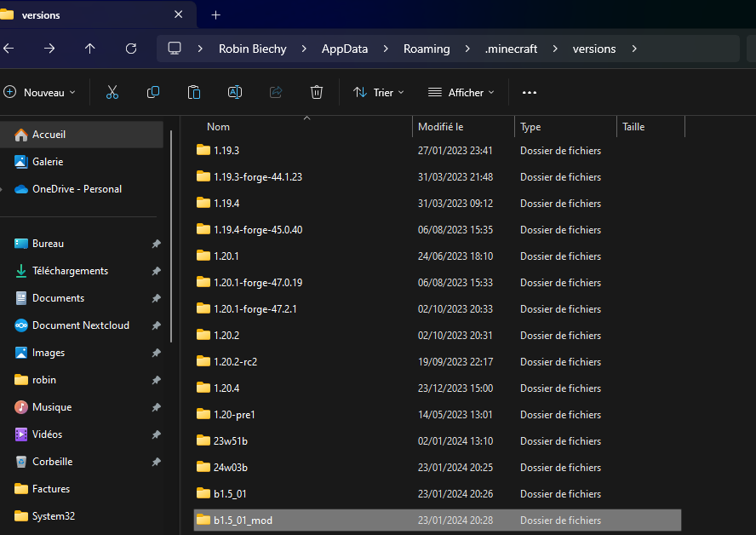This screenshot has height=535, width=756.
Task: Click pin icon next to Vidéos
Action: pyautogui.click(x=156, y=434)
